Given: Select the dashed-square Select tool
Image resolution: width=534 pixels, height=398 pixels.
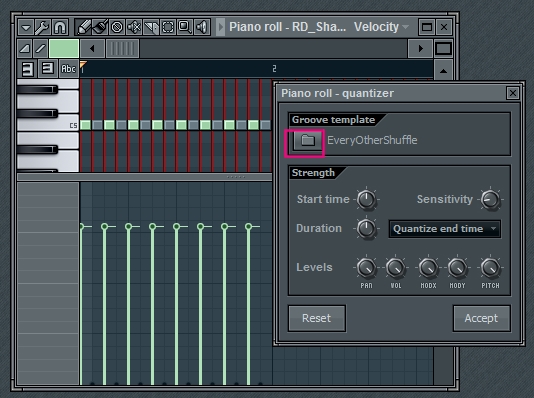Looking at the screenshot, I should point(168,27).
